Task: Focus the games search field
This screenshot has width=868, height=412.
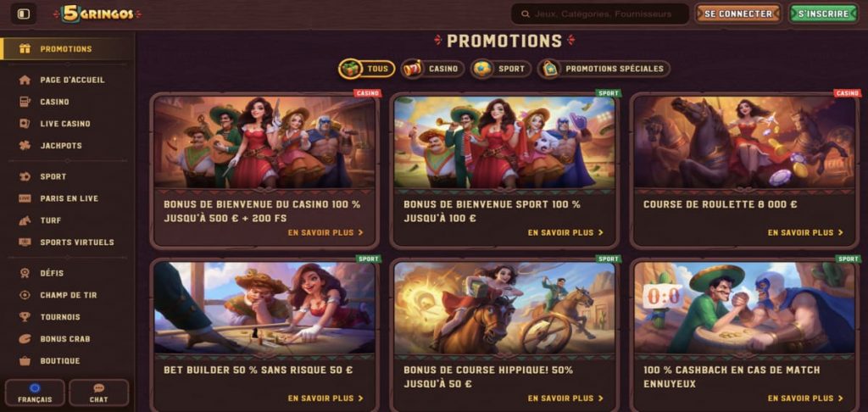Action: coord(599,14)
